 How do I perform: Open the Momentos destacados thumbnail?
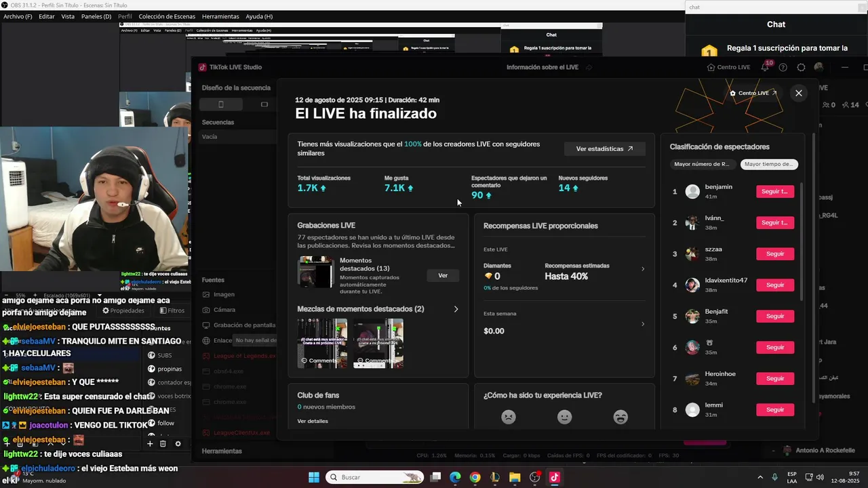[x=315, y=272]
